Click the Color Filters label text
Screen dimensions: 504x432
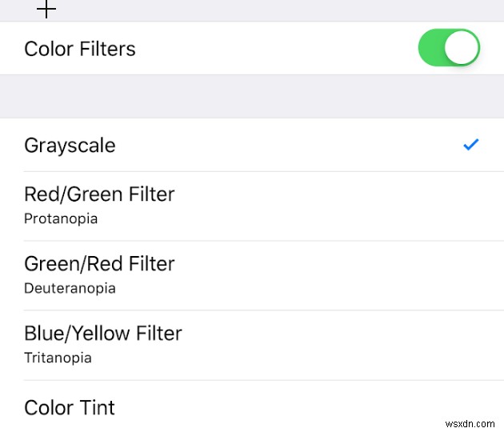80,49
